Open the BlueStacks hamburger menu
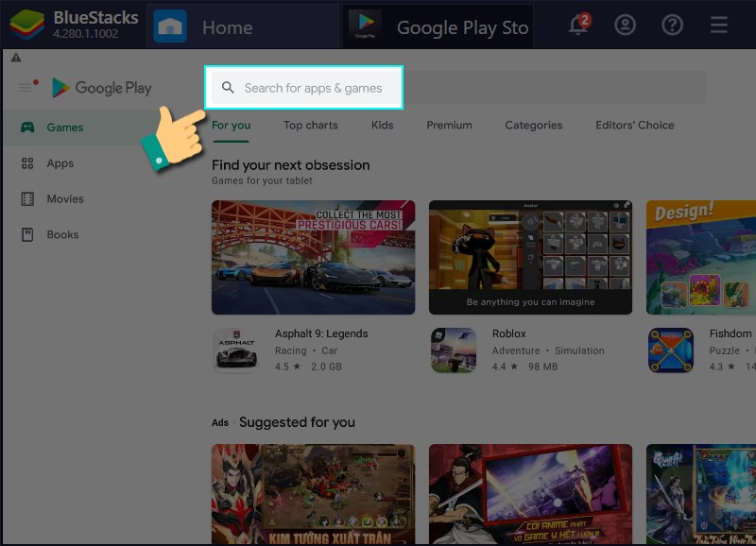The height and width of the screenshot is (546, 756). pyautogui.click(x=718, y=25)
